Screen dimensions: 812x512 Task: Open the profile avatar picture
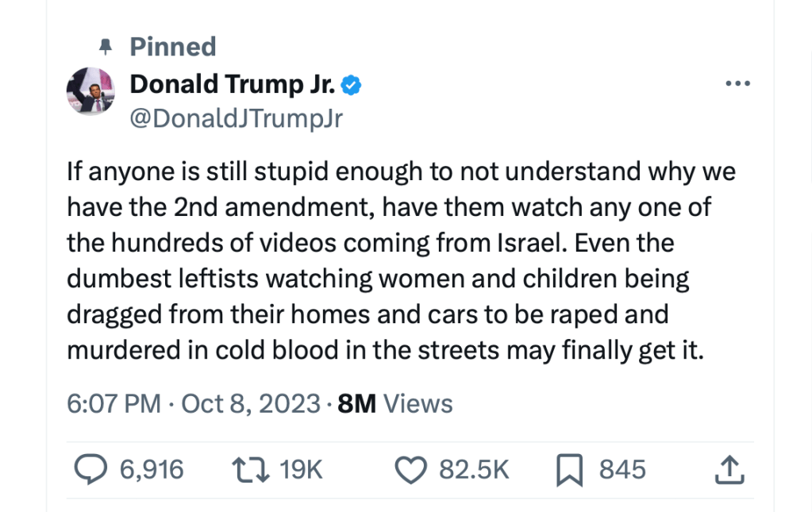[90, 90]
